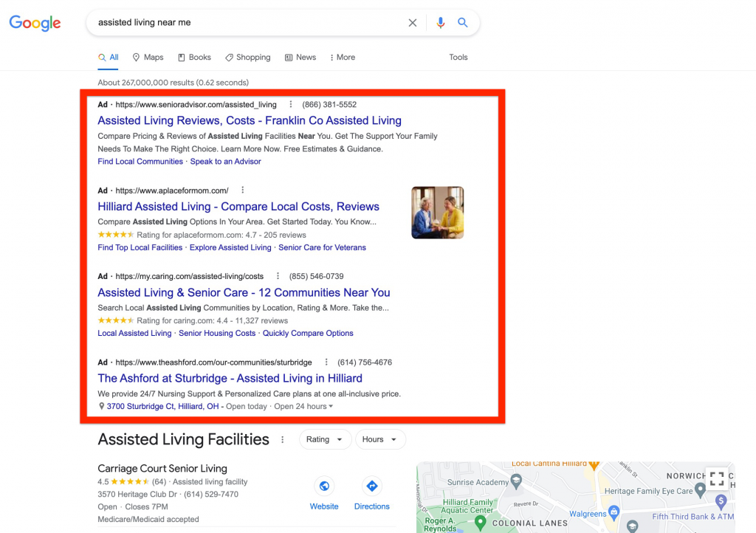Open 'Hilliard Assisted Living - Compare Local Costs' link

pyautogui.click(x=238, y=207)
